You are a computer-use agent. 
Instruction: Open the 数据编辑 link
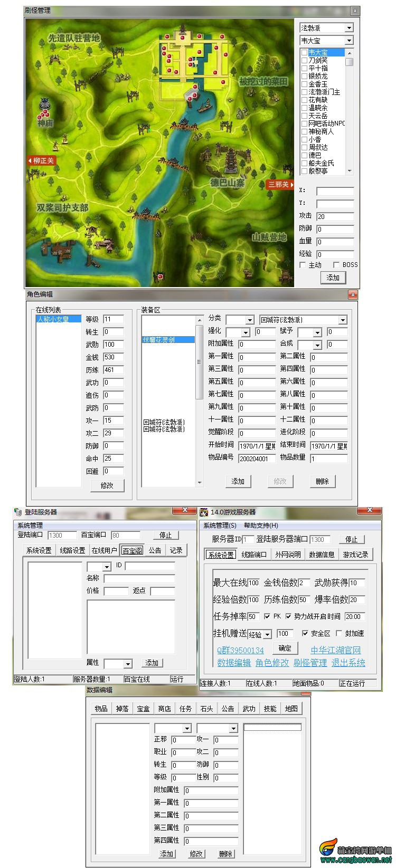click(234, 663)
